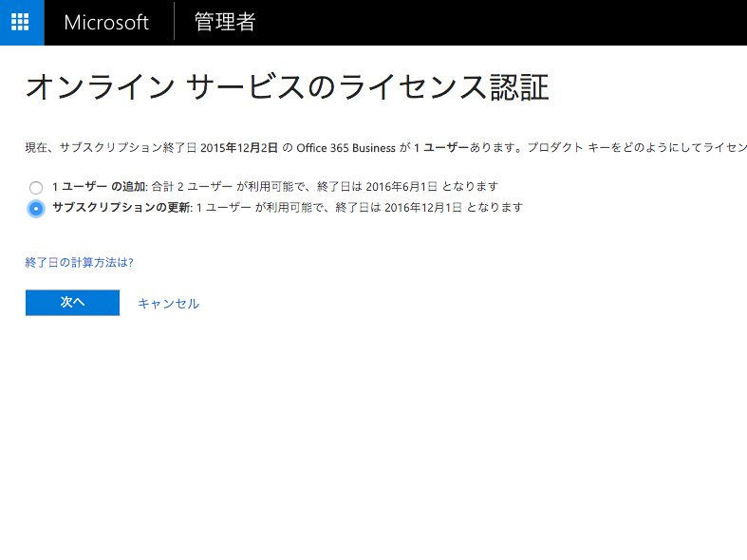
Task: Select the 1 ユーザー の追加 radio option
Action: 36,187
